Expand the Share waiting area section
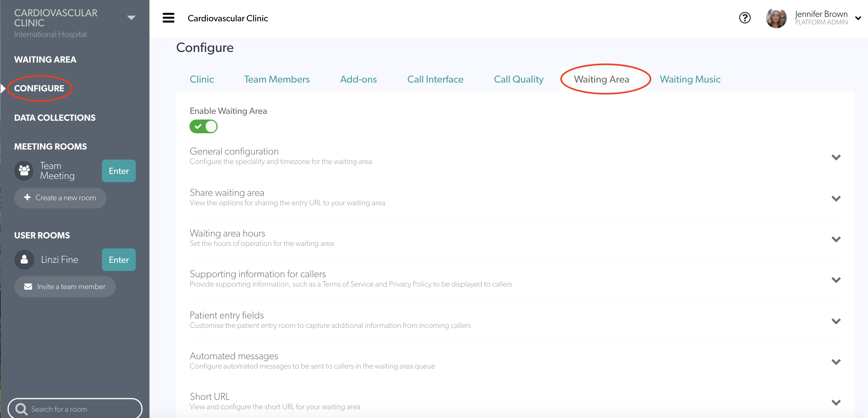The height and width of the screenshot is (418, 868). click(836, 199)
